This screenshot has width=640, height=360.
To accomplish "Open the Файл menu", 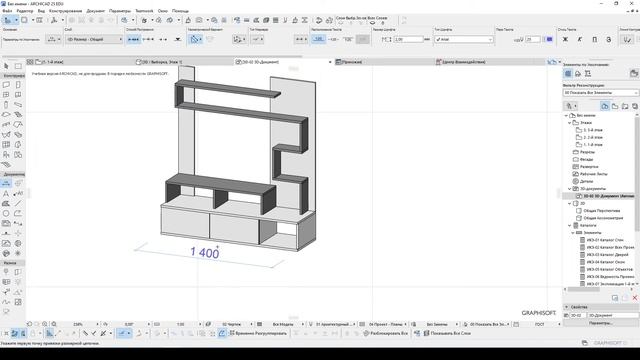I will (7, 11).
